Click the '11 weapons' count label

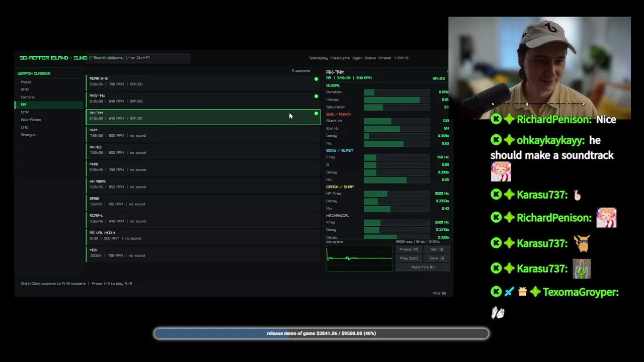tap(301, 71)
